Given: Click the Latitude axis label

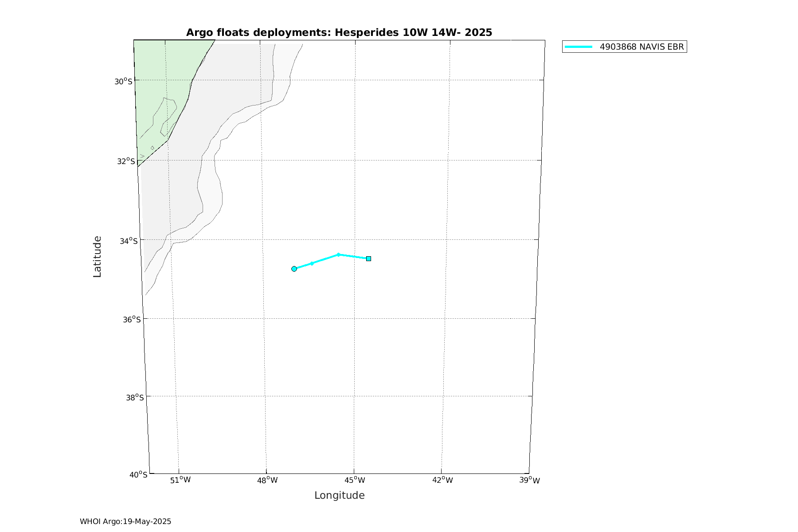Looking at the screenshot, I should pyautogui.click(x=97, y=257).
